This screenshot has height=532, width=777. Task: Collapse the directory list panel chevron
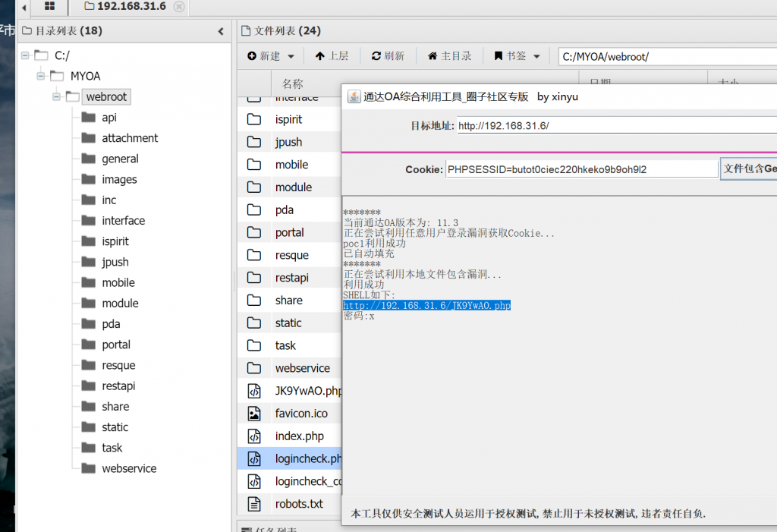[221, 31]
